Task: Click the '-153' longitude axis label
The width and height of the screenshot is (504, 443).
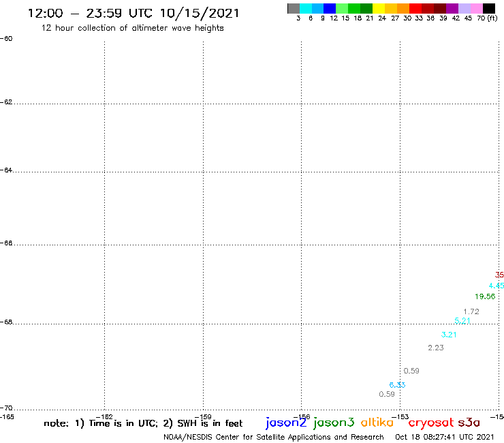Action: tap(400, 417)
